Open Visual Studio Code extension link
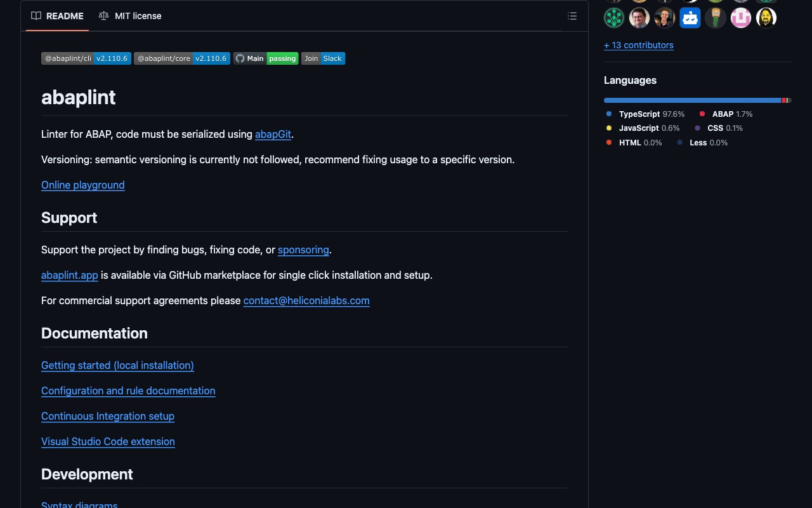The height and width of the screenshot is (508, 812). coord(108,441)
